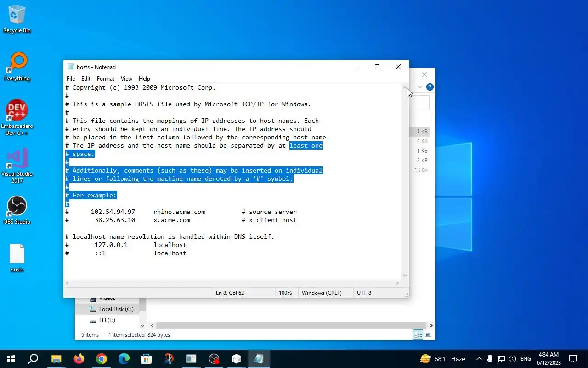
Task: Click the 2 KB file size entry
Action: coord(422,161)
